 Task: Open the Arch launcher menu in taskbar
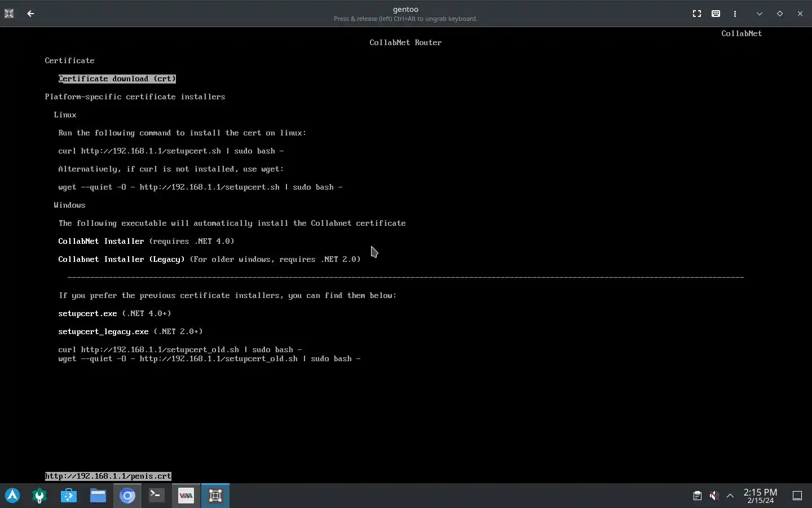12,496
